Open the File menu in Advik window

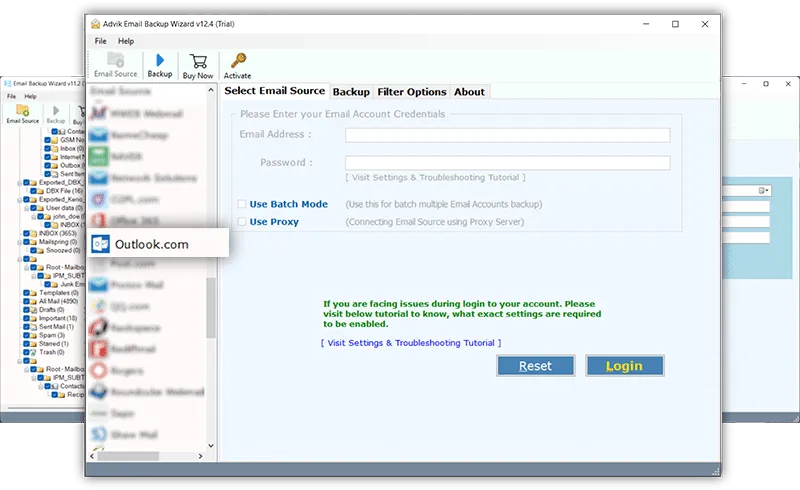click(x=101, y=41)
